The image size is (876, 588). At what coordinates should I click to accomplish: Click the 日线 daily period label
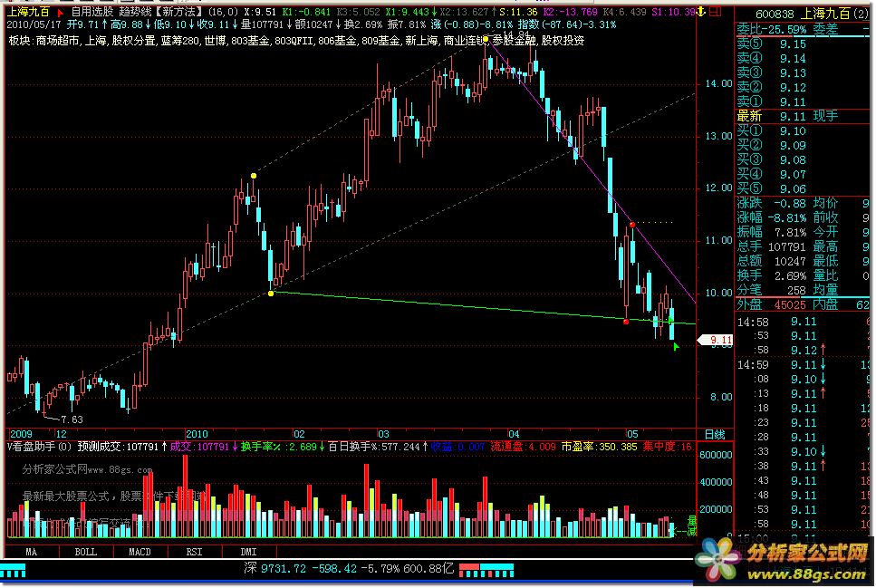tap(715, 434)
